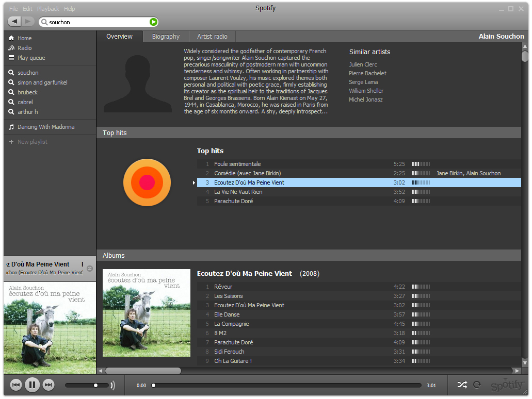Open Play queue in the sidebar
Viewport: 532px width, 399px height.
pyautogui.click(x=31, y=58)
